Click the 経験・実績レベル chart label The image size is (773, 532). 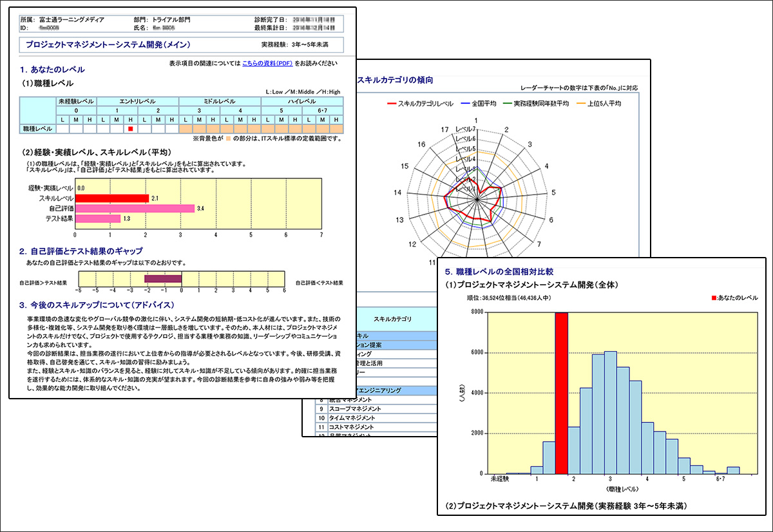52,187
